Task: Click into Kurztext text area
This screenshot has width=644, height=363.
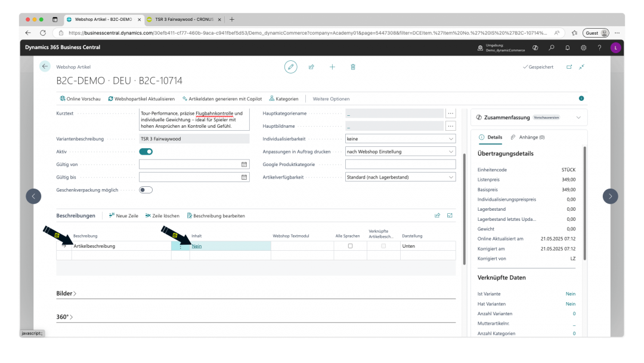Action: click(x=194, y=119)
